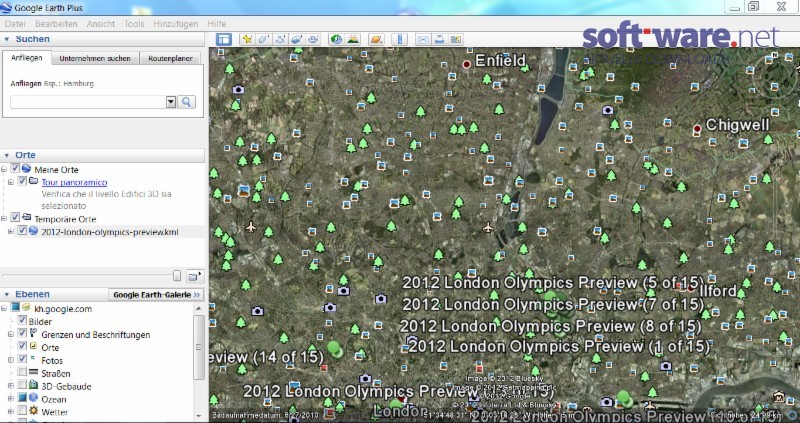Switch to the Unternehmen suchen tab
The width and height of the screenshot is (800, 423).
[x=95, y=58]
